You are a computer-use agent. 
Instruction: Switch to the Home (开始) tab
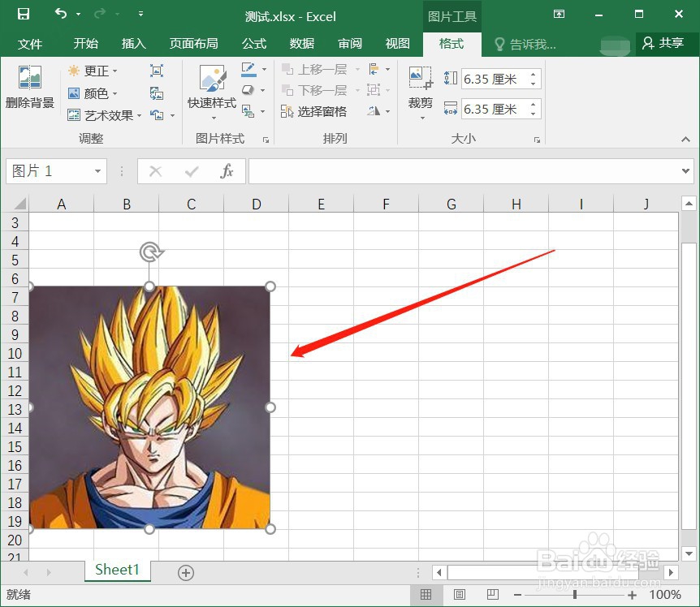(86, 44)
